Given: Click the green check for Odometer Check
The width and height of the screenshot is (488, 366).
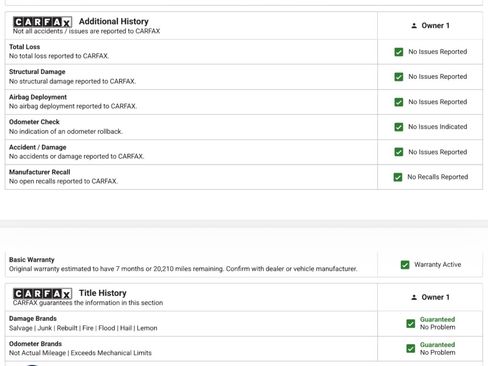Looking at the screenshot, I should coord(399,127).
